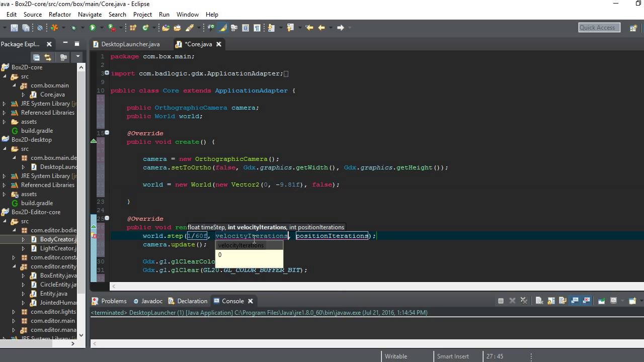Click Collapse All in Package Explorer
644x362 pixels.
36,57
